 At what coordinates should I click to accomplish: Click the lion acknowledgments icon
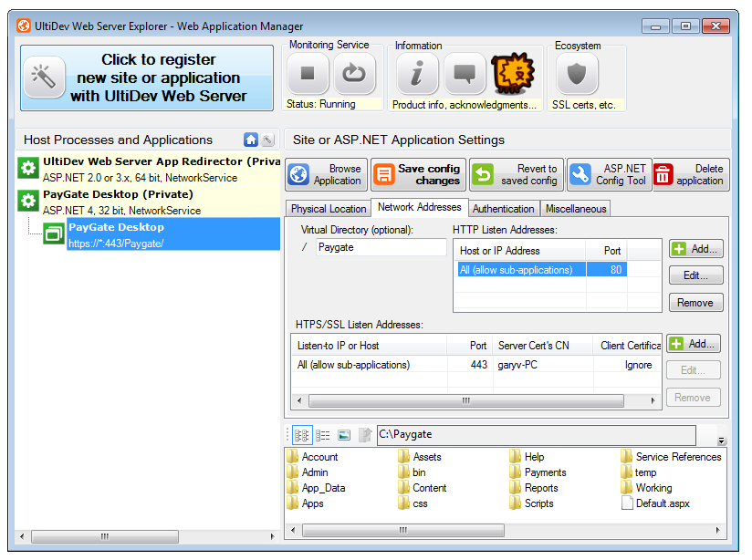[513, 73]
